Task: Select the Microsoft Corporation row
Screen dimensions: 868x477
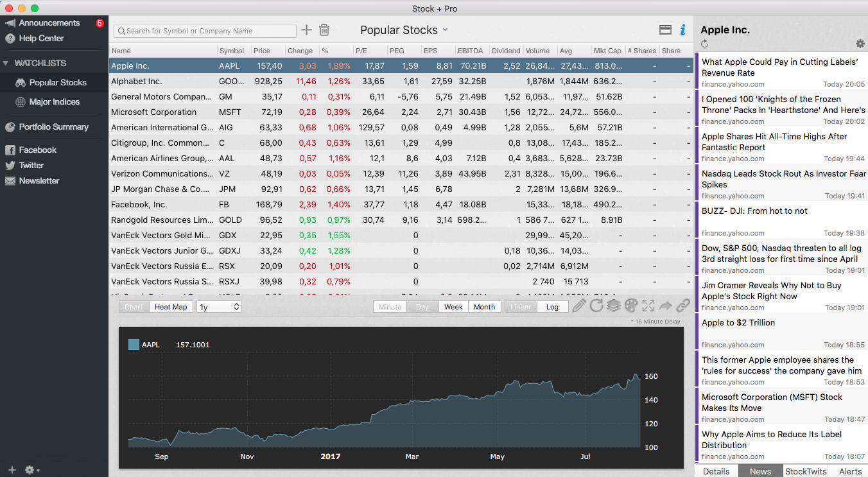Action: click(x=401, y=112)
